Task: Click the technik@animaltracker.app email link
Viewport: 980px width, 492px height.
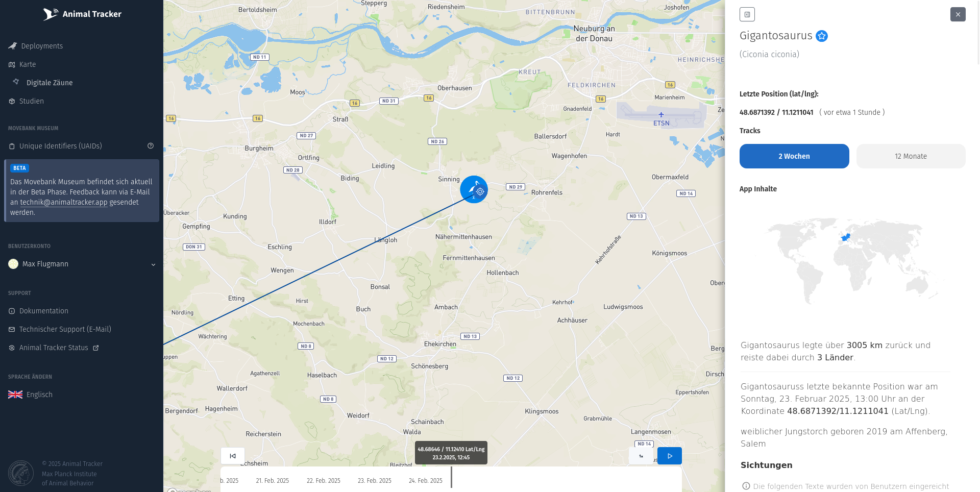Action: point(64,202)
